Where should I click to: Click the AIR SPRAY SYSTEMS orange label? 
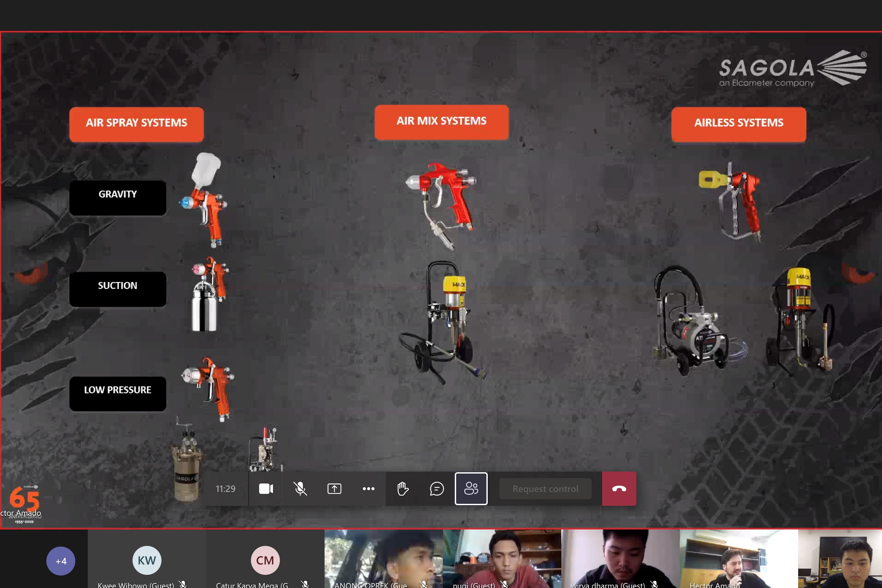[136, 123]
